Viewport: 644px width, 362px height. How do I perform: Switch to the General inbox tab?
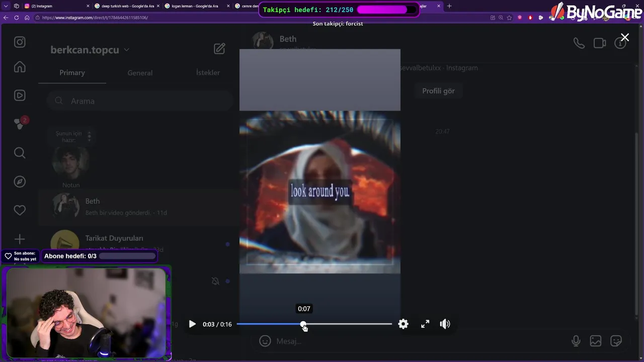point(140,73)
